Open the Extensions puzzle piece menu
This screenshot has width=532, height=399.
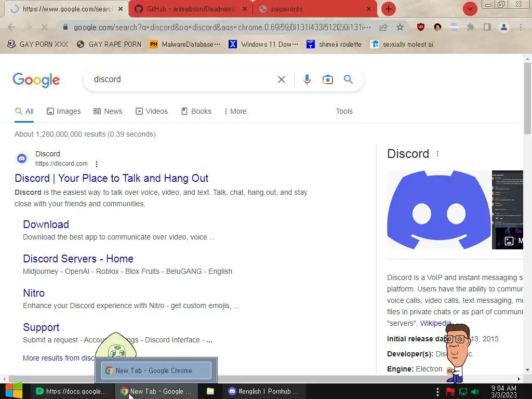470,27
